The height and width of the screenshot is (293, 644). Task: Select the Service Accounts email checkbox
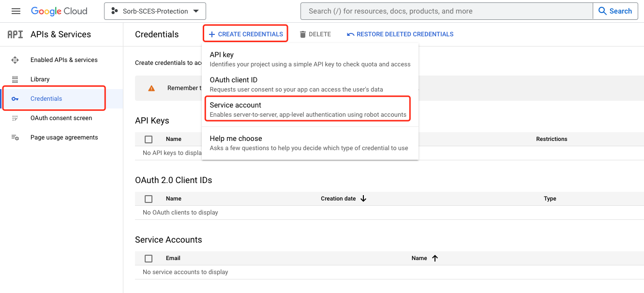pos(149,258)
